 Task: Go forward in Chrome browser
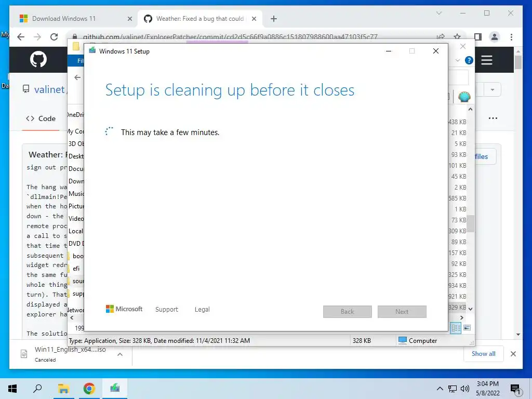[37, 37]
